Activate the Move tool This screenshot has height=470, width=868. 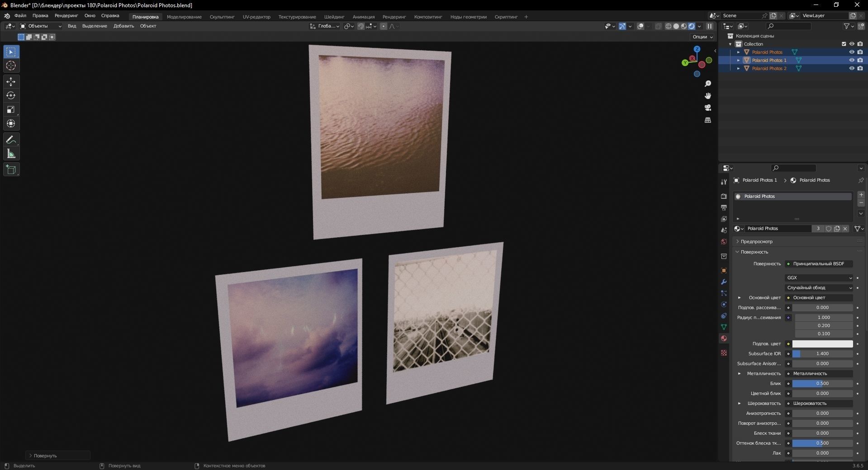pyautogui.click(x=11, y=82)
